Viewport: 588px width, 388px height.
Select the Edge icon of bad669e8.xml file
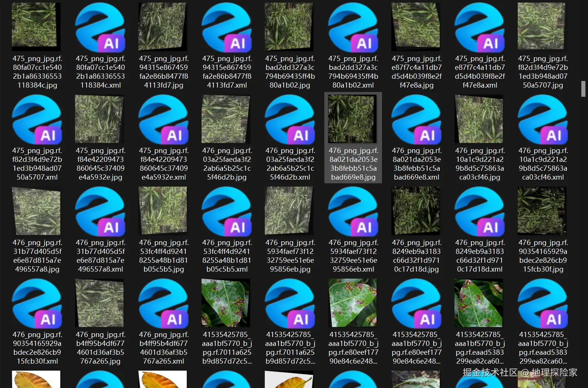click(416, 119)
